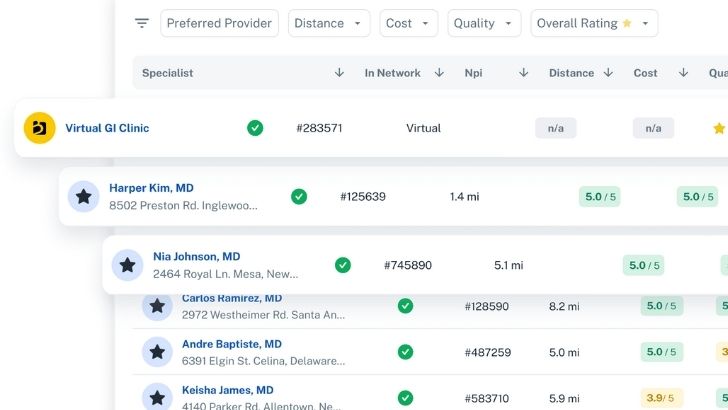Click Nia Johnson's star avatar icon
Image resolution: width=728 pixels, height=410 pixels.
tap(128, 265)
